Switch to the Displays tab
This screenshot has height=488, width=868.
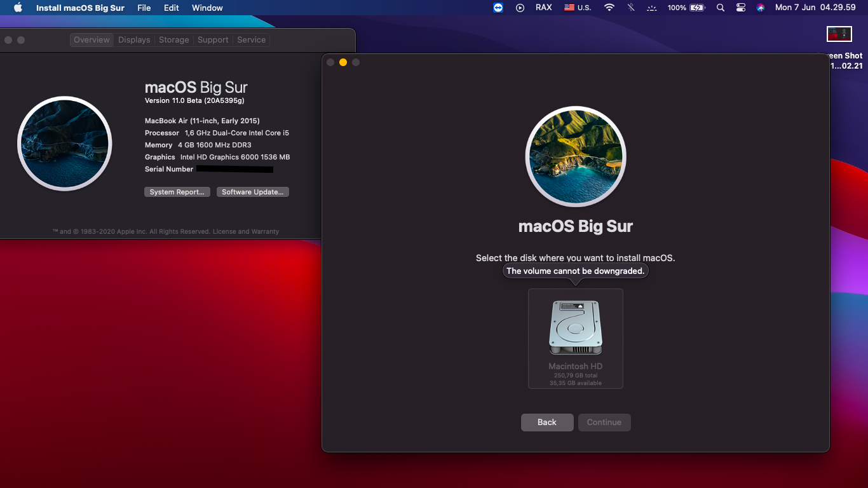click(134, 39)
